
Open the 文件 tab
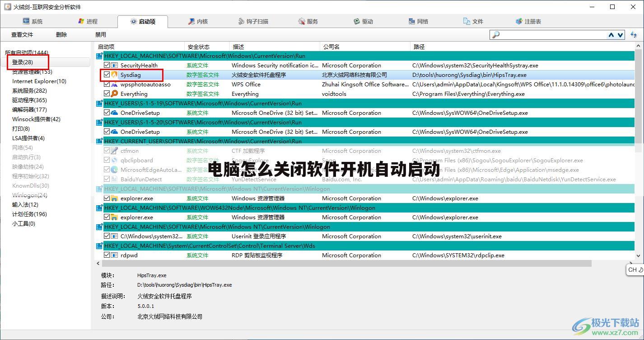click(x=473, y=21)
